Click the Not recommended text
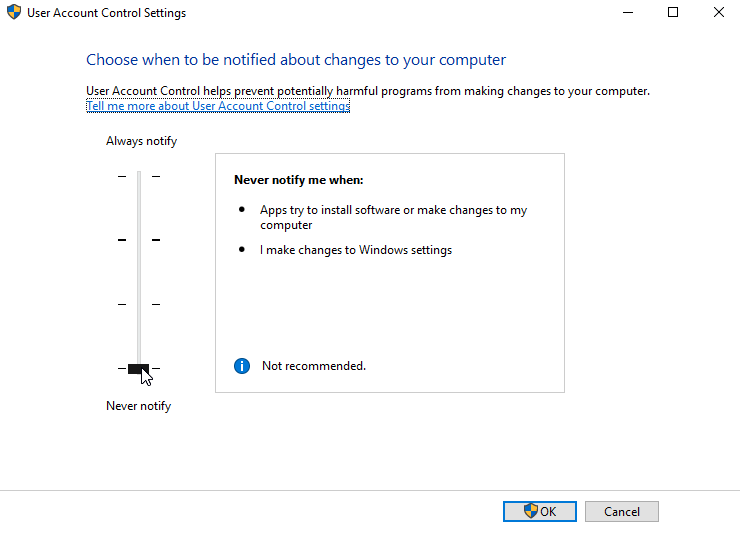740x544 pixels. coord(314,366)
